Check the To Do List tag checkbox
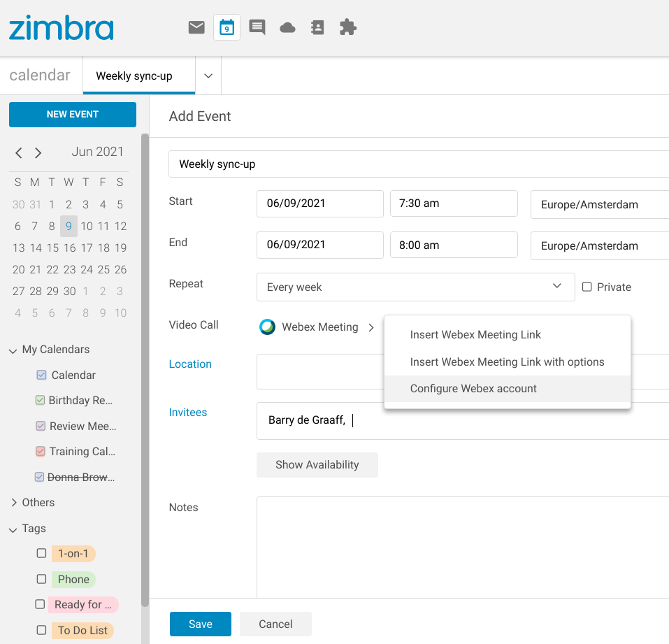The image size is (669, 644). [x=41, y=630]
